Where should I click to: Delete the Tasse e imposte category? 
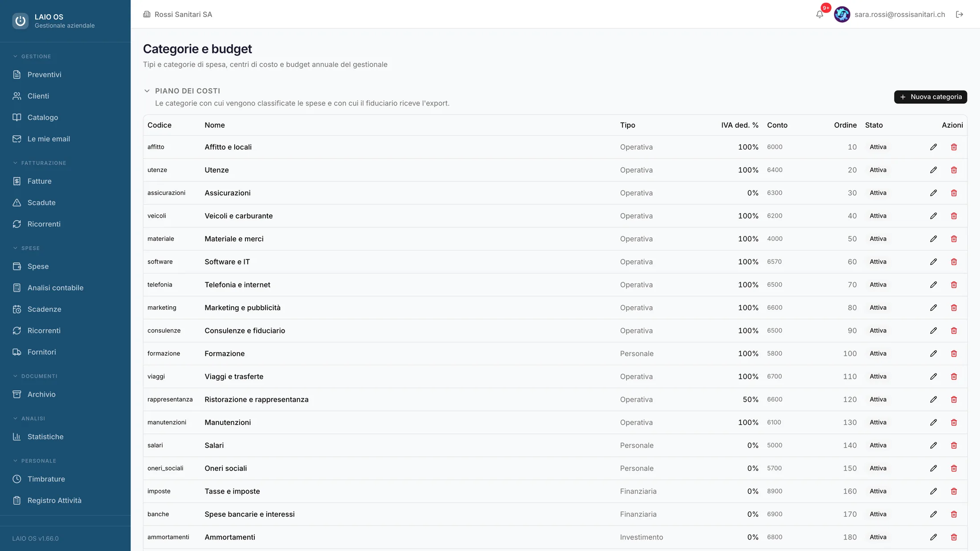(954, 491)
